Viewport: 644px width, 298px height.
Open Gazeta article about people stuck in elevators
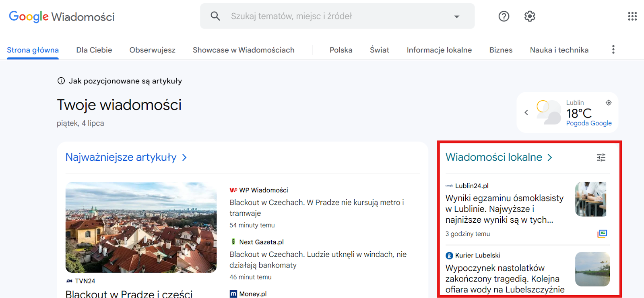click(x=318, y=260)
